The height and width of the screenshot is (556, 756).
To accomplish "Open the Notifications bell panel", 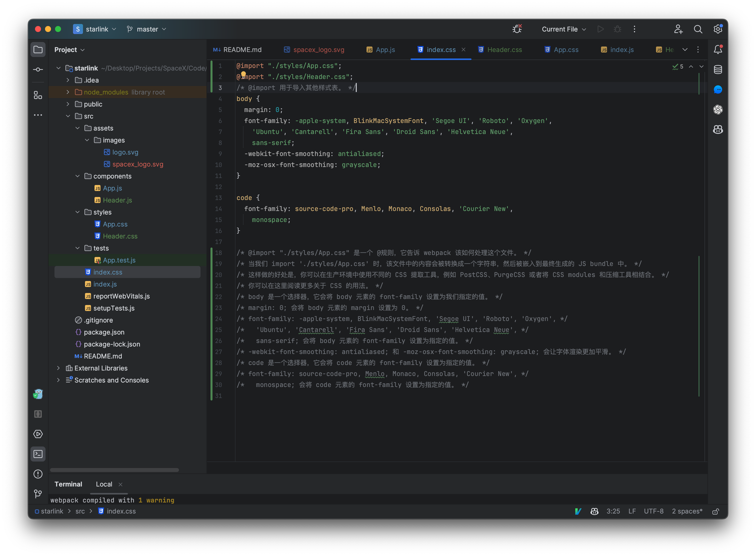I will click(x=718, y=49).
